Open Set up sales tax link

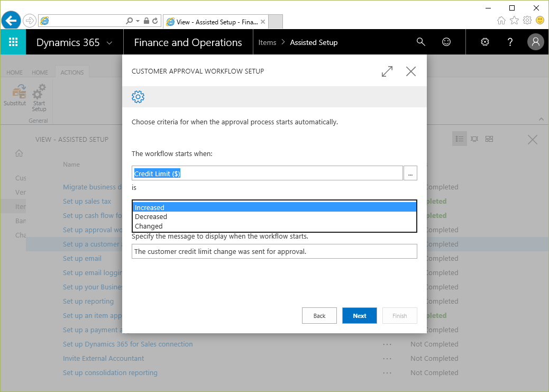coord(87,201)
